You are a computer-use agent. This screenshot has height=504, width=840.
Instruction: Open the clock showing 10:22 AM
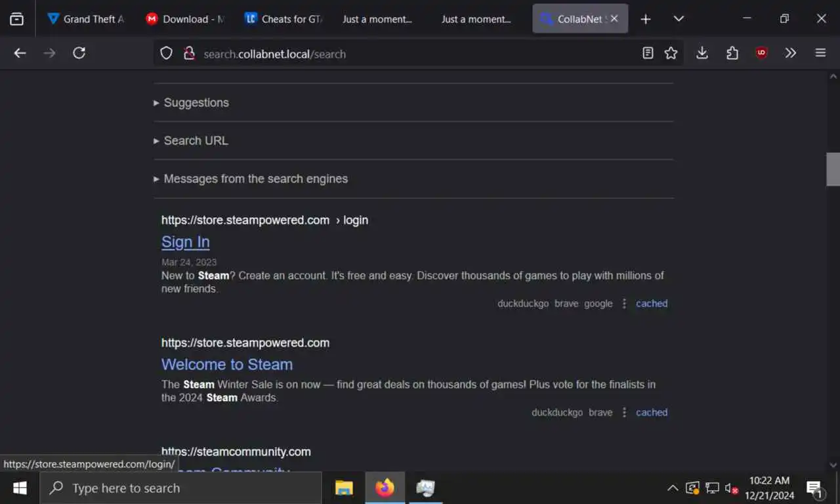pos(769,488)
